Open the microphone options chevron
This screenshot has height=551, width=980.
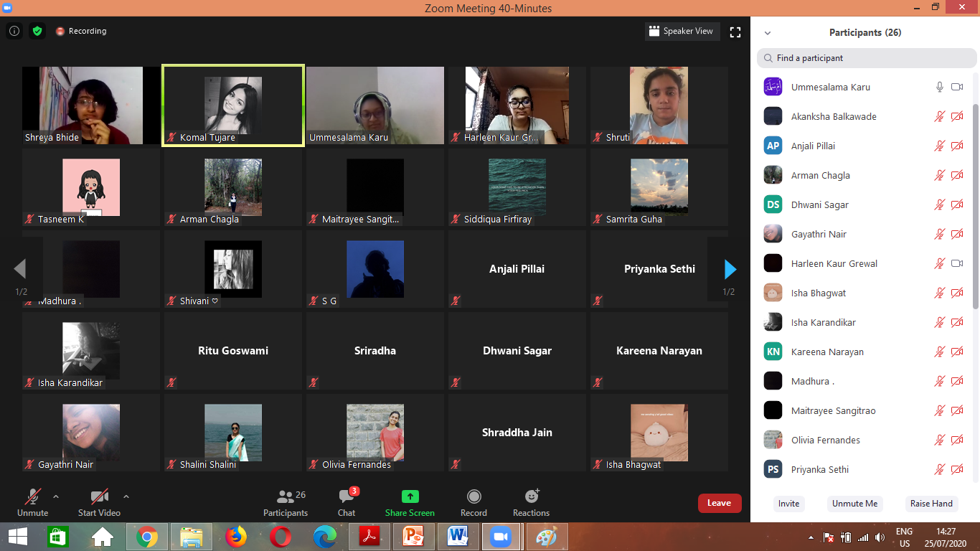(55, 495)
